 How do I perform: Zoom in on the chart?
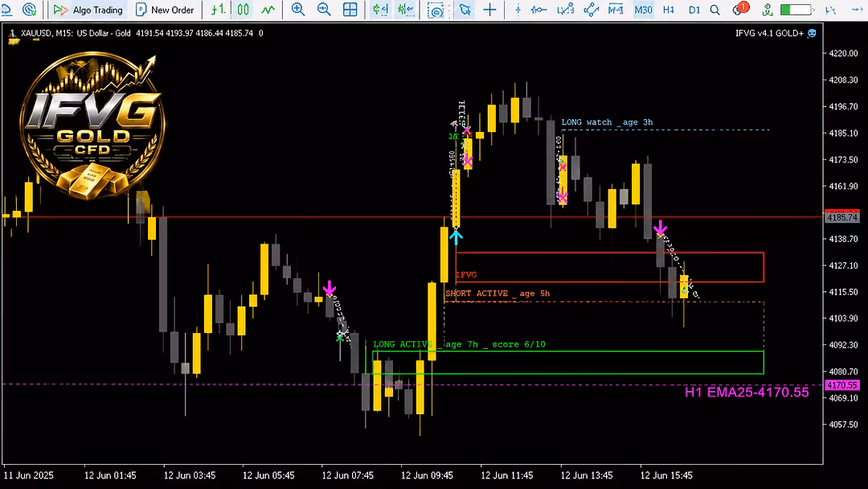298,10
